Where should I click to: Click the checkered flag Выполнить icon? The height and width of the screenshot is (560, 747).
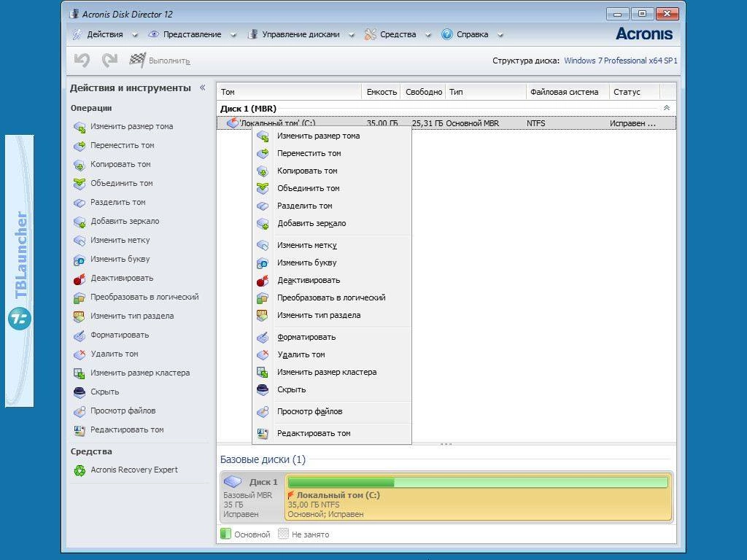click(x=138, y=60)
